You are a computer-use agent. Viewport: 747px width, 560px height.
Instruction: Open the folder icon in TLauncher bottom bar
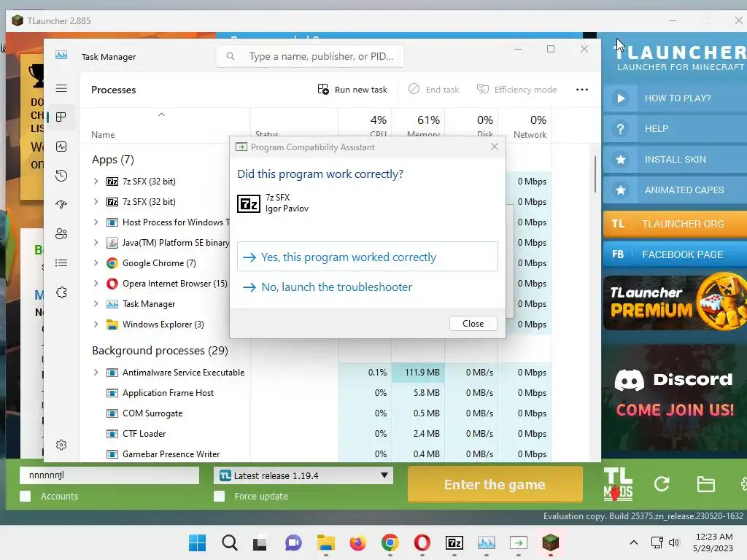(705, 484)
